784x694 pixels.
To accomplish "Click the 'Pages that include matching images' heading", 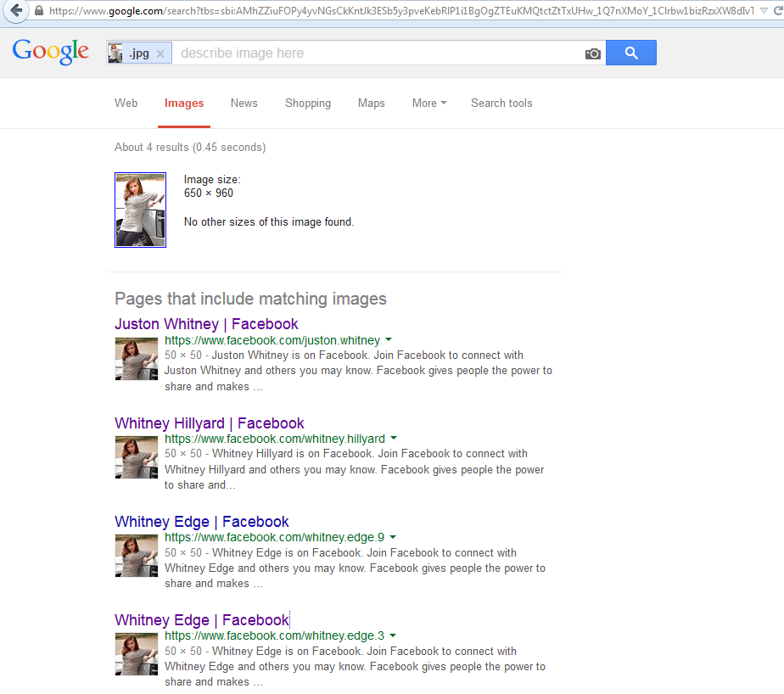I will 250,299.
